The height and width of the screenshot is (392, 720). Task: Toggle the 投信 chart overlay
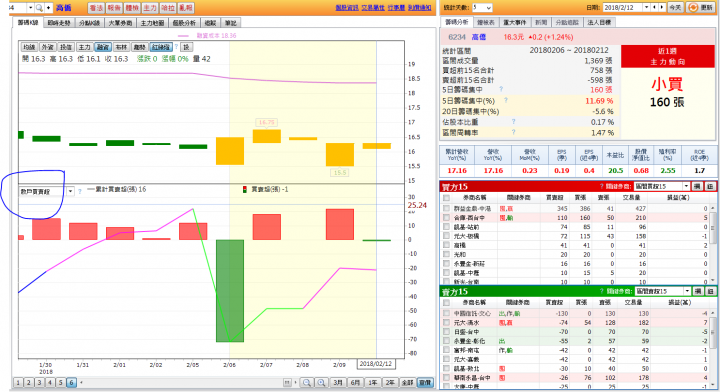[x=66, y=47]
